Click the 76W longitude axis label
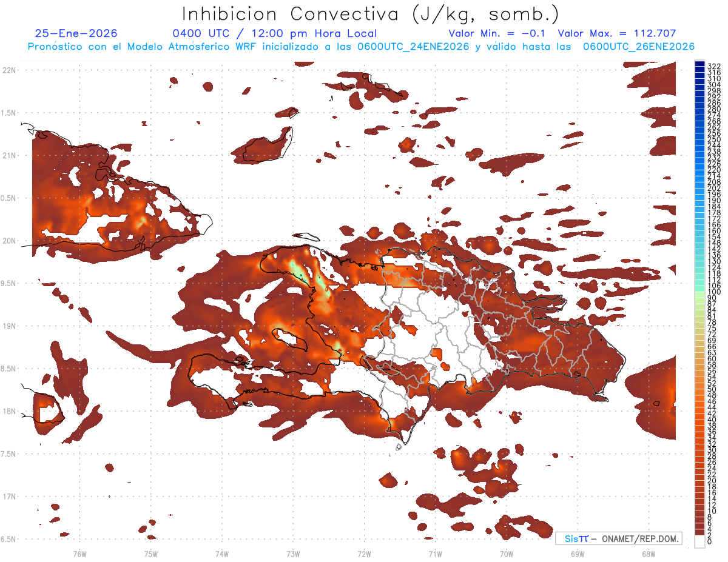This screenshot has width=728, height=562. click(79, 554)
